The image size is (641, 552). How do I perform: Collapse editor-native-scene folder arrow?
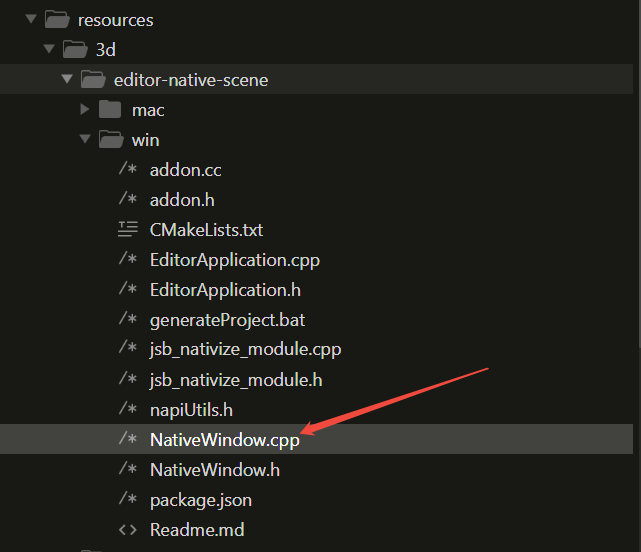coord(67,79)
